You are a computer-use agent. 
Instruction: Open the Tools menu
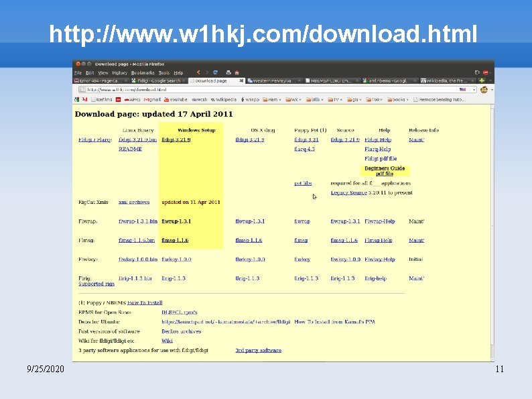coord(164,72)
